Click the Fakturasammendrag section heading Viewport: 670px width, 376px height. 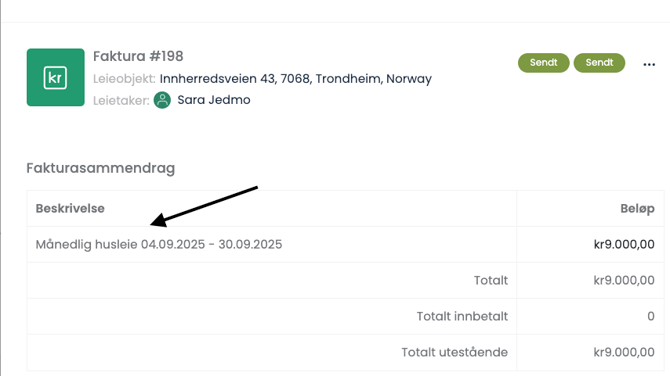[x=101, y=168]
